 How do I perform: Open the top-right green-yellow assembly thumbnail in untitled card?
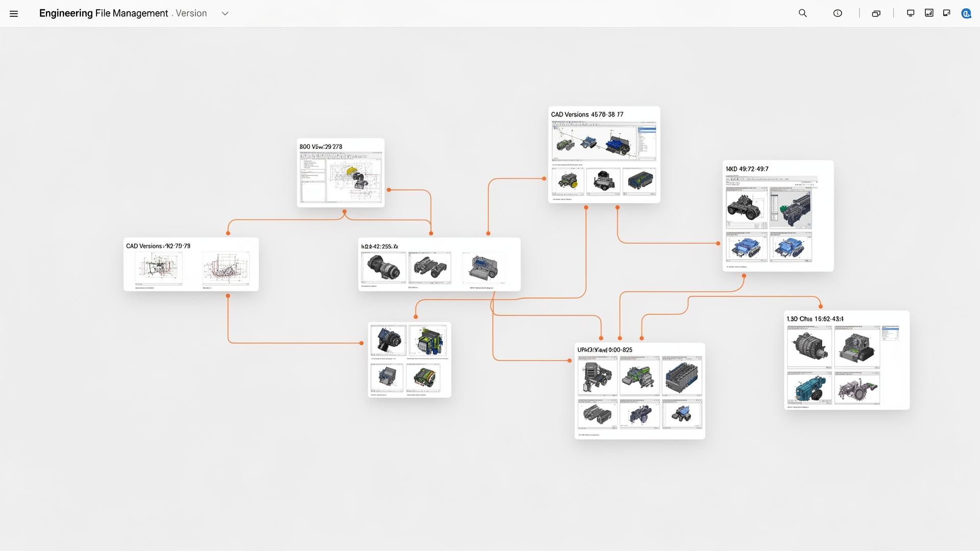coord(428,341)
